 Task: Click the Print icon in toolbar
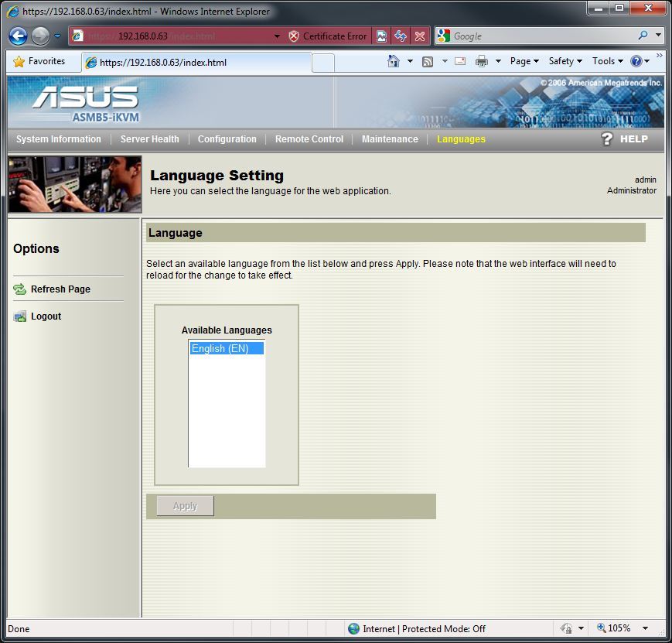pos(482,61)
